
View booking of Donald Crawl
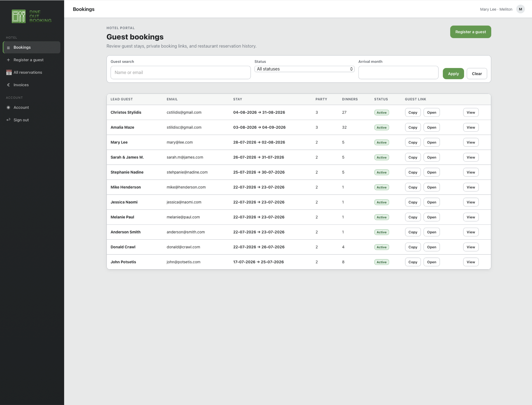(471, 247)
